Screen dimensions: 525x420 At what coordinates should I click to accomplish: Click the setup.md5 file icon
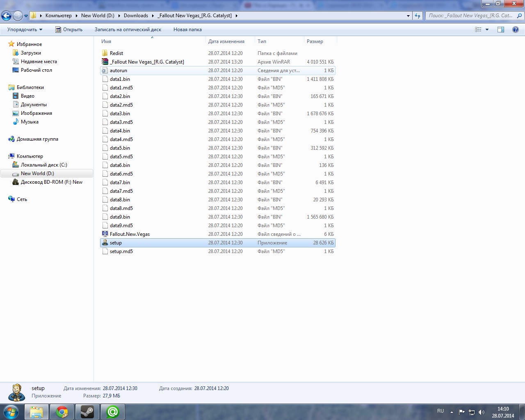pos(105,251)
